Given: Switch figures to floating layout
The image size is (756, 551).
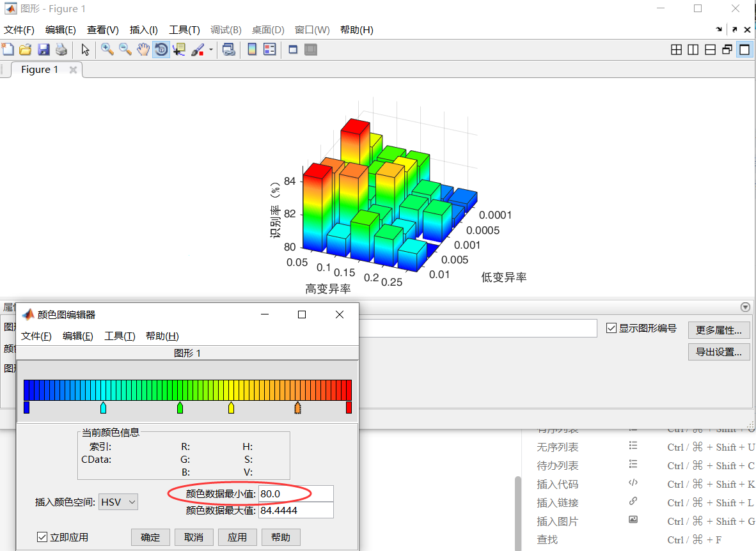Looking at the screenshot, I should click(x=727, y=50).
